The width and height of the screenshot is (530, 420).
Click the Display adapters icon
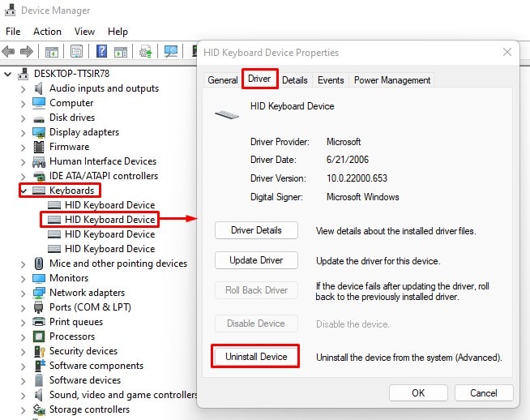[x=39, y=132]
